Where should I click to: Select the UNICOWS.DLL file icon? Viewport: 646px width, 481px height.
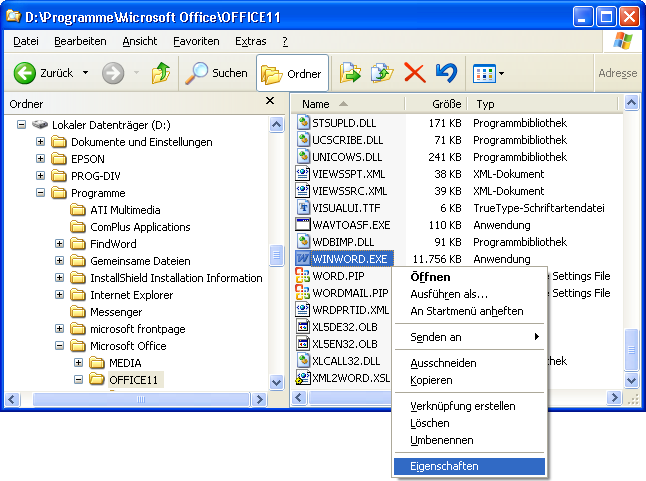click(303, 157)
